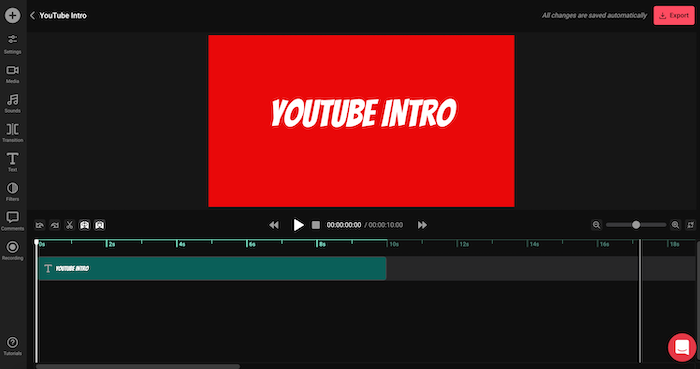Open the Filters panel
Screen dimensions: 700x369
coord(12,192)
